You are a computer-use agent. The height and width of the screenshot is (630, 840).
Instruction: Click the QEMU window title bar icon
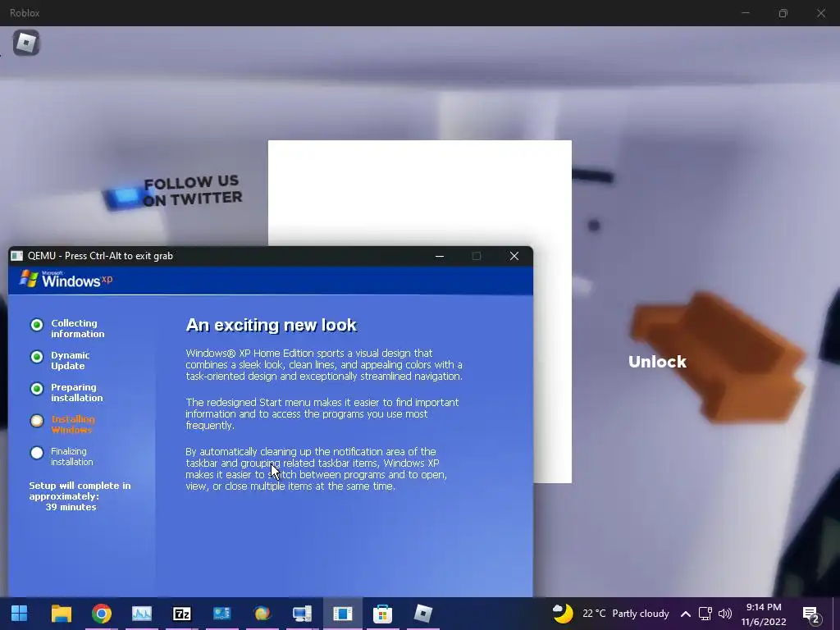(17, 256)
